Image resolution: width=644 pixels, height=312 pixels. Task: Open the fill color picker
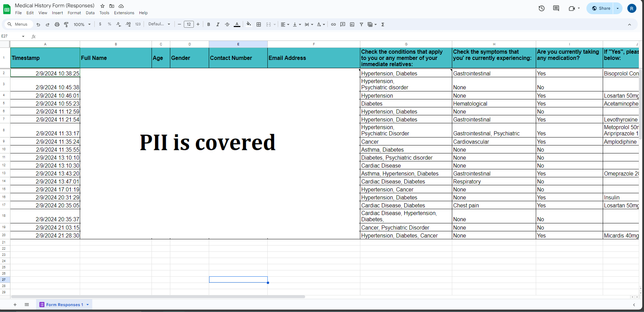pyautogui.click(x=249, y=25)
